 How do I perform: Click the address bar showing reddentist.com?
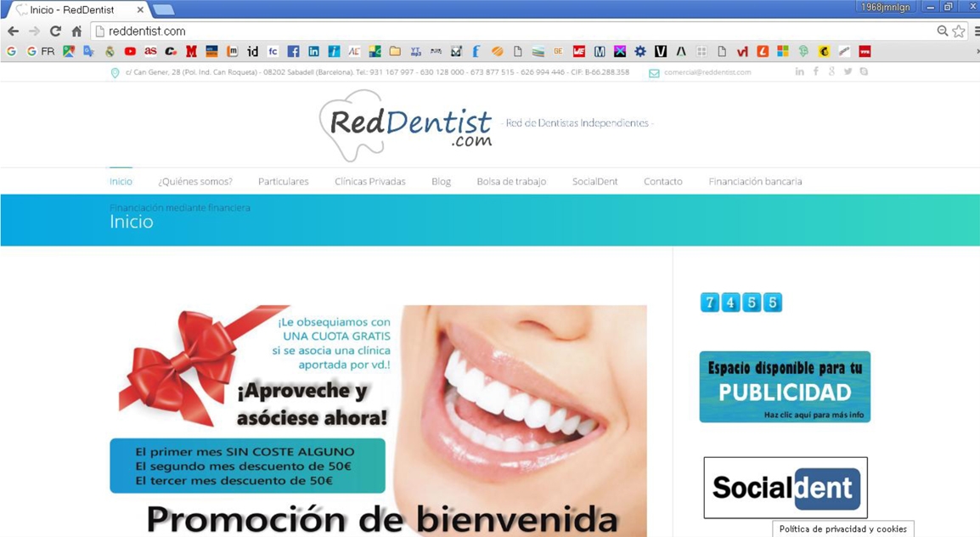coord(510,31)
